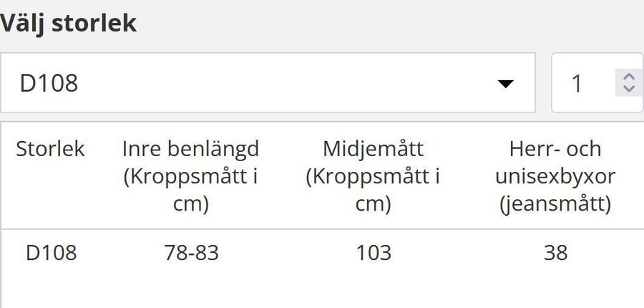644x308 pixels.
Task: Click '(Kroppsmått i' text under Midjemått
Action: point(374,177)
